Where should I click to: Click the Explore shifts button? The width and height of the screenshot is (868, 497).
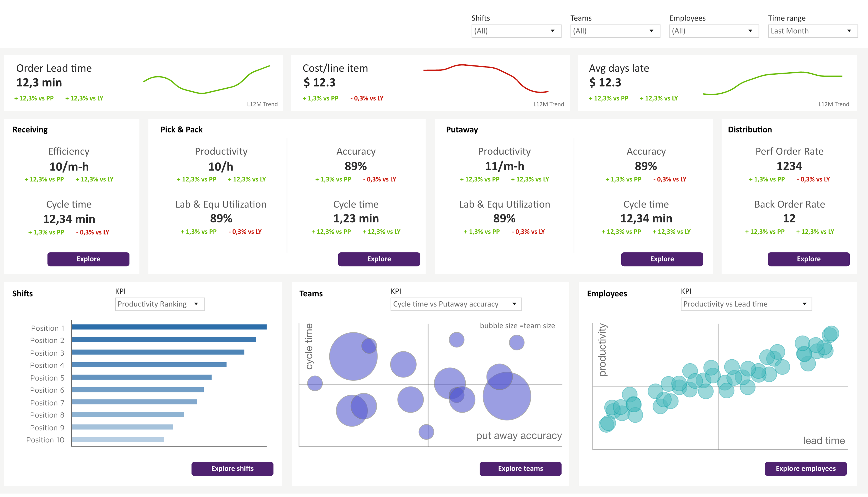(232, 468)
